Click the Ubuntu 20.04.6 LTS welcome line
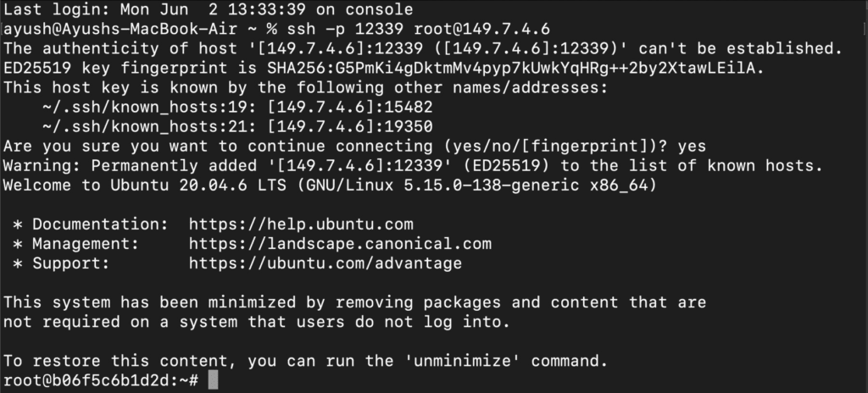Image resolution: width=868 pixels, height=393 pixels. pyautogui.click(x=330, y=185)
